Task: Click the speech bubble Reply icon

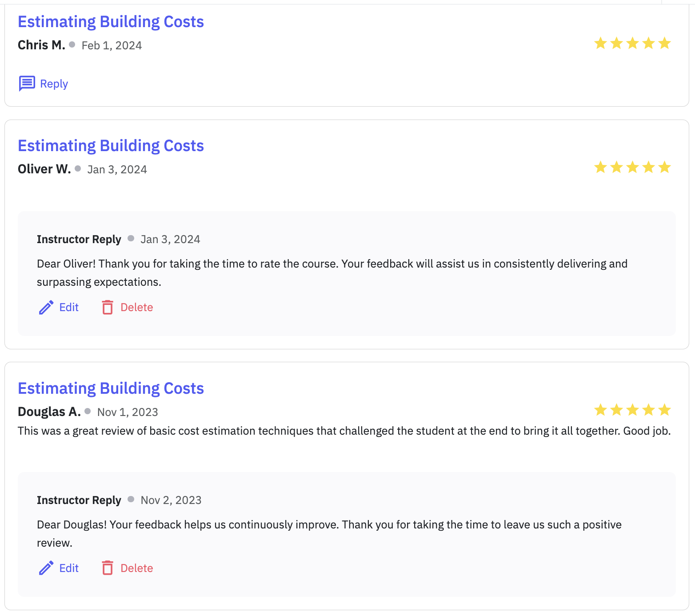Action: pos(26,83)
